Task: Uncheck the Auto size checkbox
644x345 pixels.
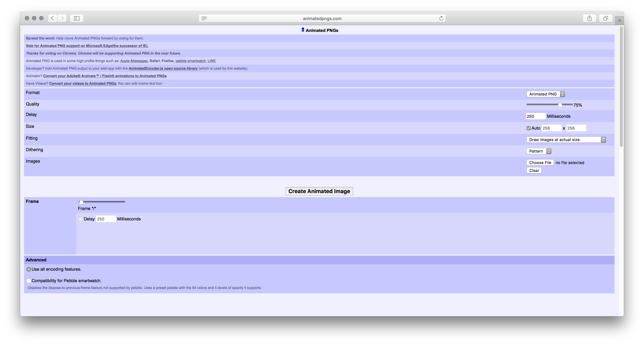Action: point(528,128)
